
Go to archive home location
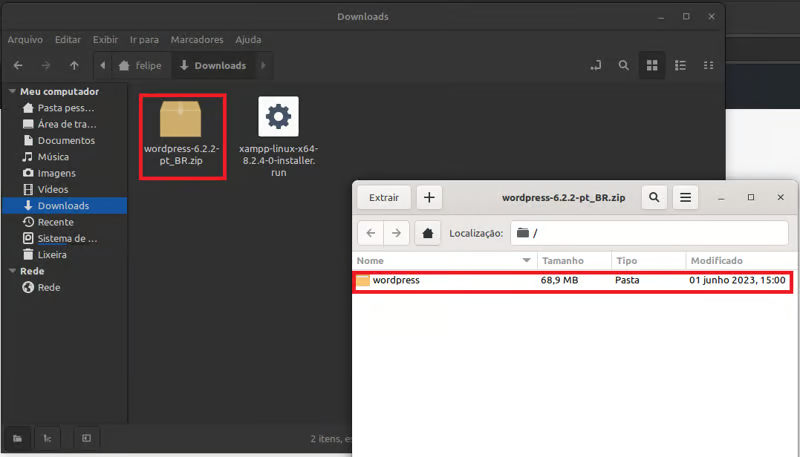(x=428, y=233)
